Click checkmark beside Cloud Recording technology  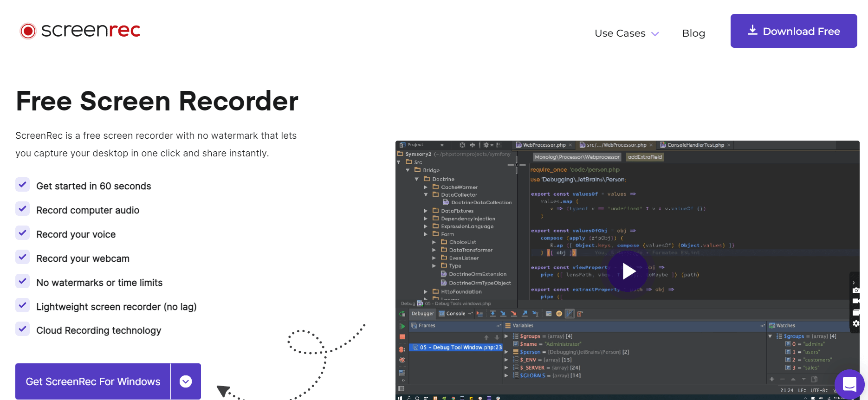click(22, 329)
